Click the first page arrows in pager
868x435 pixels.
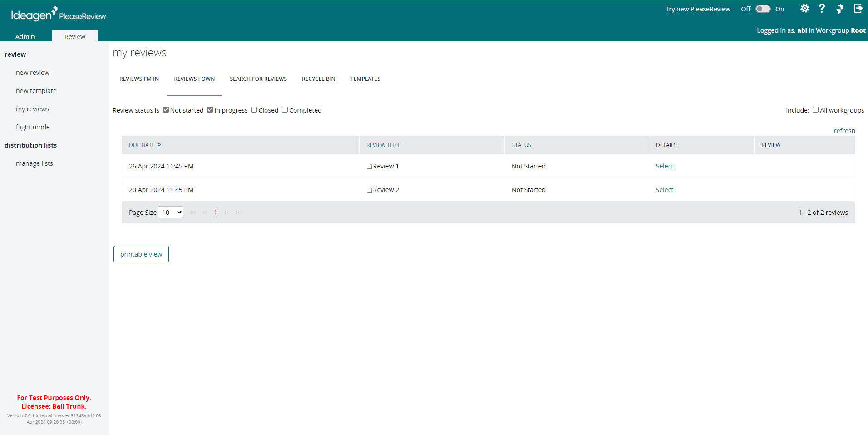click(192, 213)
